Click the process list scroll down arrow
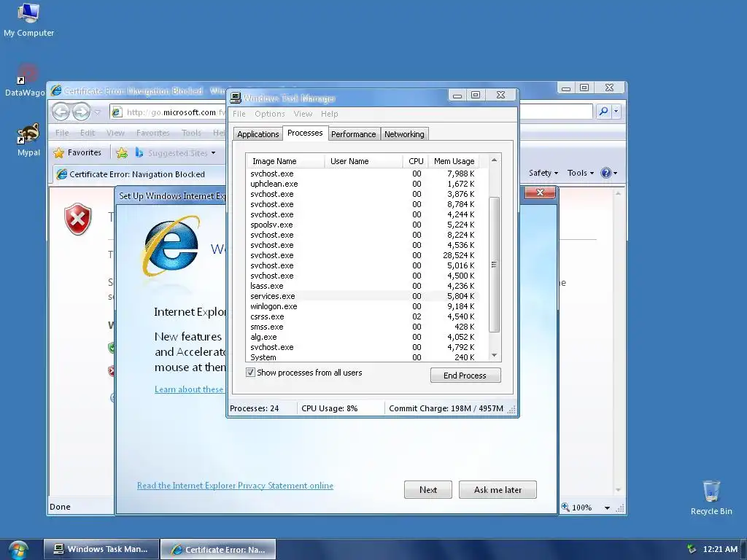Viewport: 747px width, 560px height. click(494, 355)
